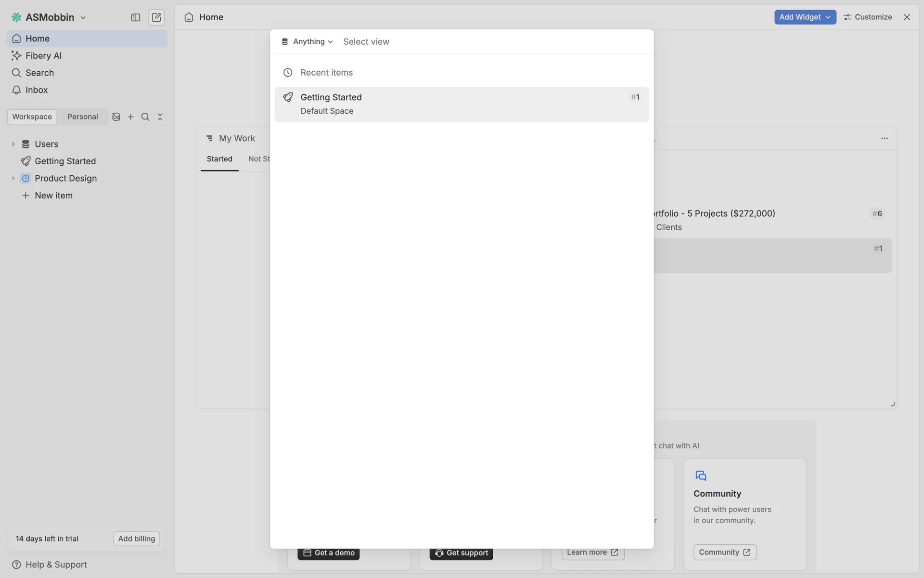Open the Anything type filter dropdown
This screenshot has width=924, height=578.
(x=307, y=42)
